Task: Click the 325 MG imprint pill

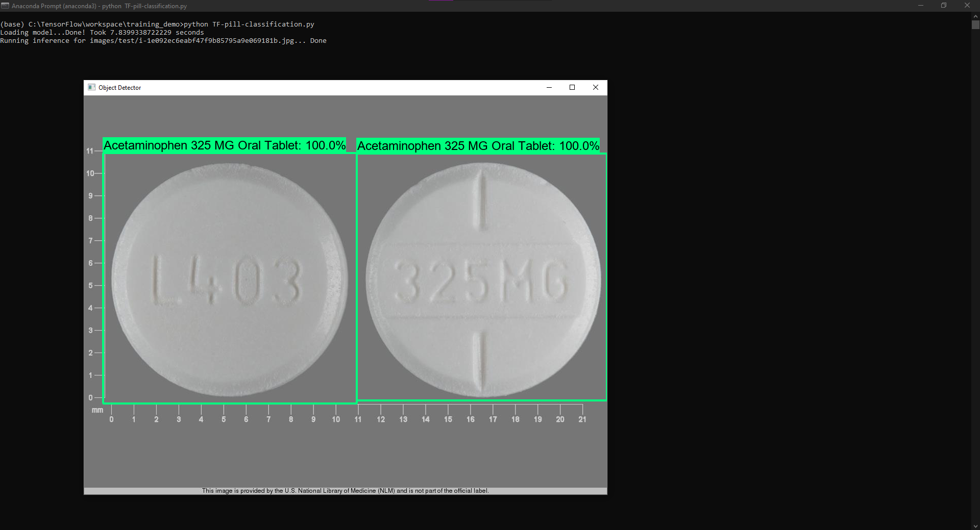Action: click(x=483, y=280)
